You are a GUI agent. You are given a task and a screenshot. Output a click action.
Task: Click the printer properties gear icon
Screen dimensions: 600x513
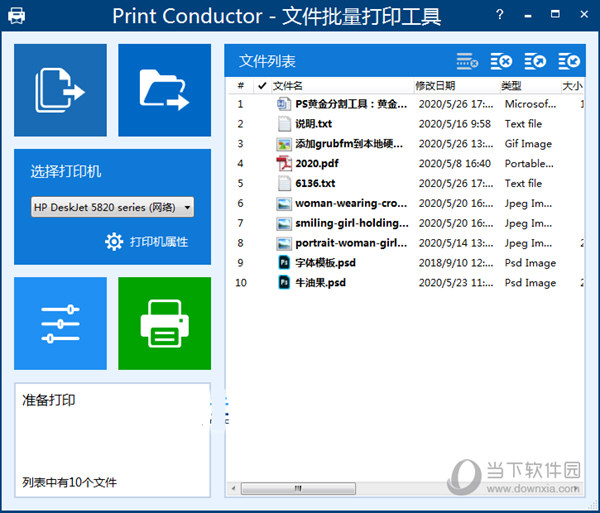pos(114,242)
